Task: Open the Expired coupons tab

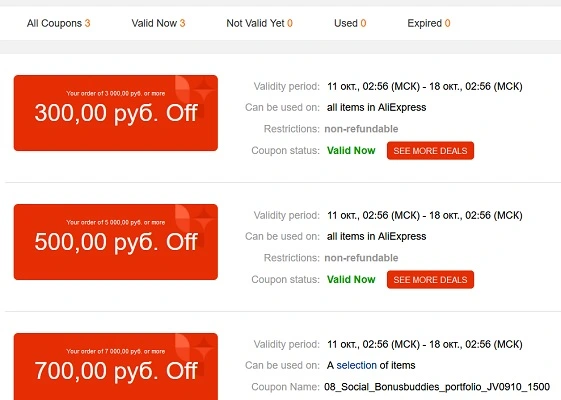Action: click(429, 23)
